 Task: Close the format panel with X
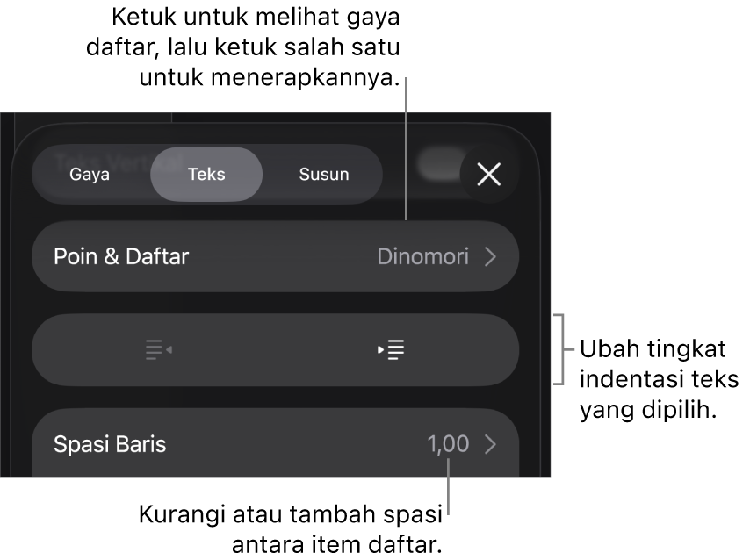pos(489,174)
